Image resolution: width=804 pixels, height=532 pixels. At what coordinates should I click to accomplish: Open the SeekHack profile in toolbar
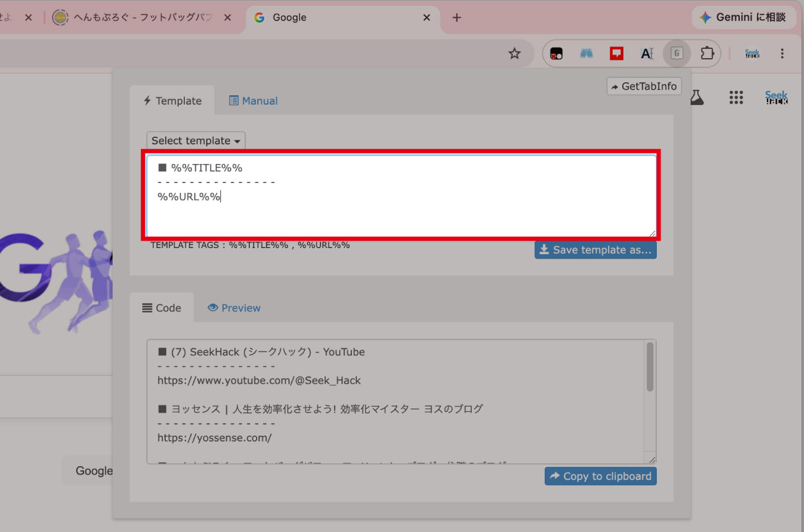click(x=752, y=54)
